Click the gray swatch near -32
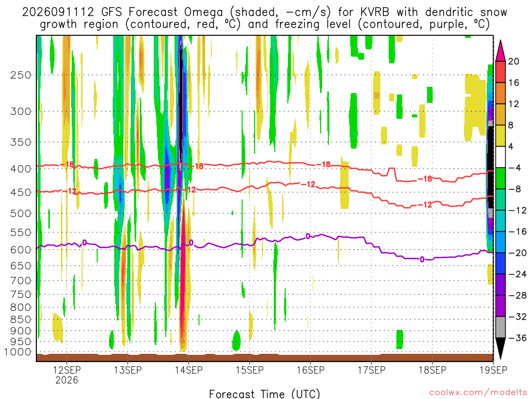Viewport: 532px width, 399px height. [500, 327]
